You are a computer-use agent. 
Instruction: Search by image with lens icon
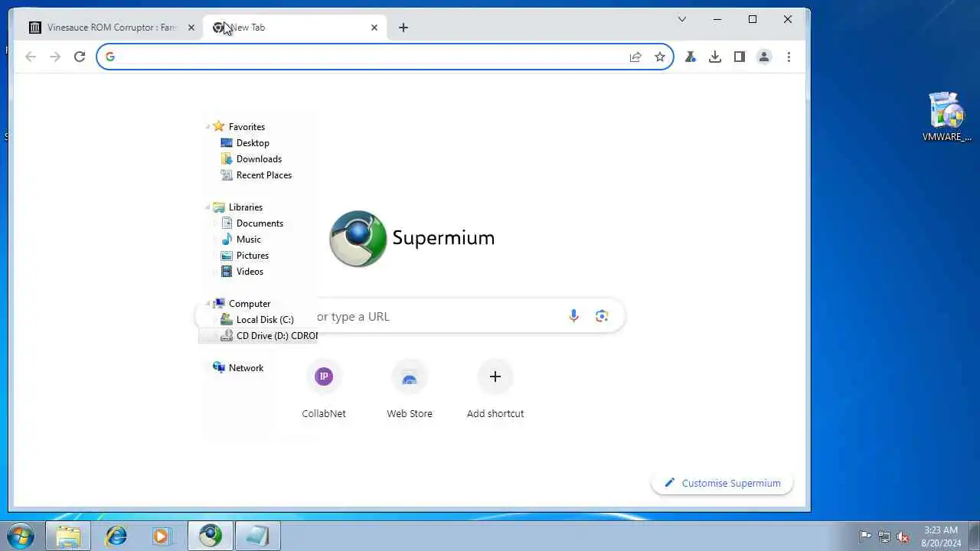pyautogui.click(x=602, y=316)
